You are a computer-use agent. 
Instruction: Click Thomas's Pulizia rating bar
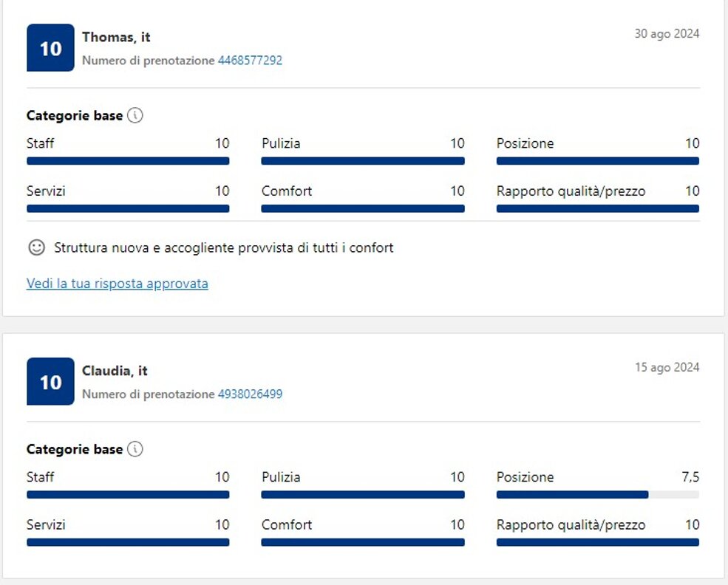click(x=363, y=161)
